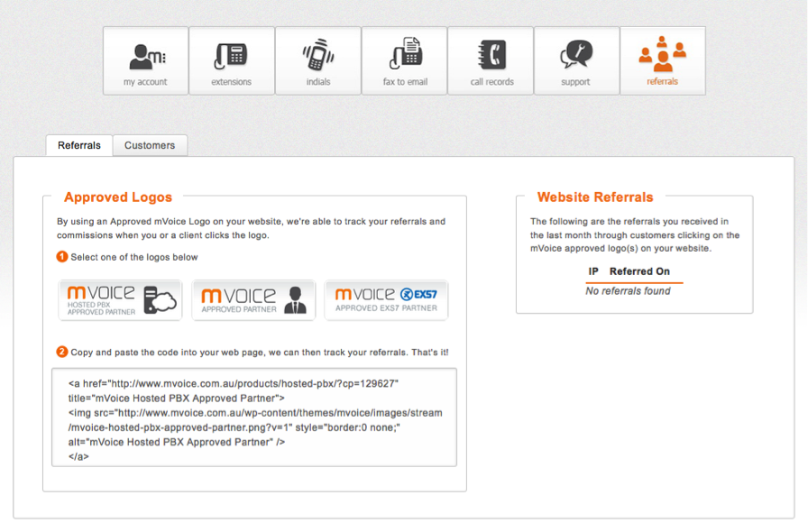Screen dimensions: 808x532
Task: Open the indials ringing phone icon
Action: click(317, 55)
